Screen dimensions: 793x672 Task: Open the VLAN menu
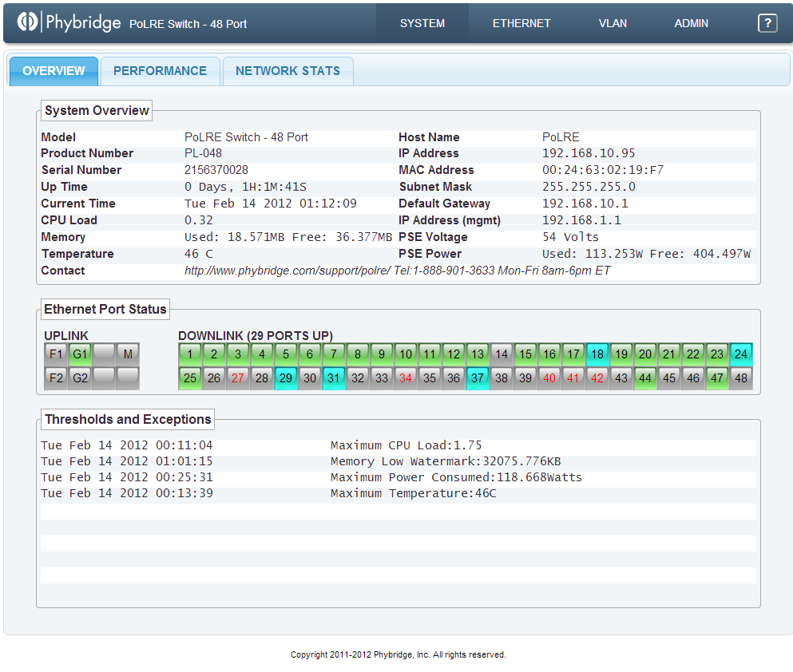(x=614, y=23)
